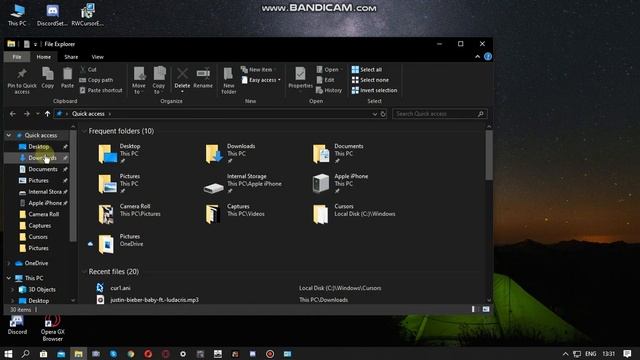
Task: Select Downloads in navigation pane
Action: [42, 158]
